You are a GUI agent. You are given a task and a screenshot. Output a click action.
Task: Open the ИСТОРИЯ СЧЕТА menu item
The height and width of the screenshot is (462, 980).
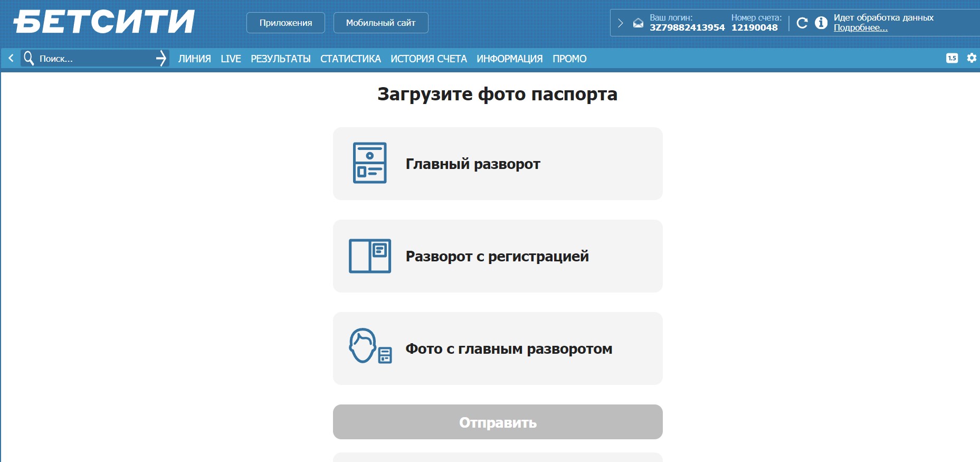(429, 59)
